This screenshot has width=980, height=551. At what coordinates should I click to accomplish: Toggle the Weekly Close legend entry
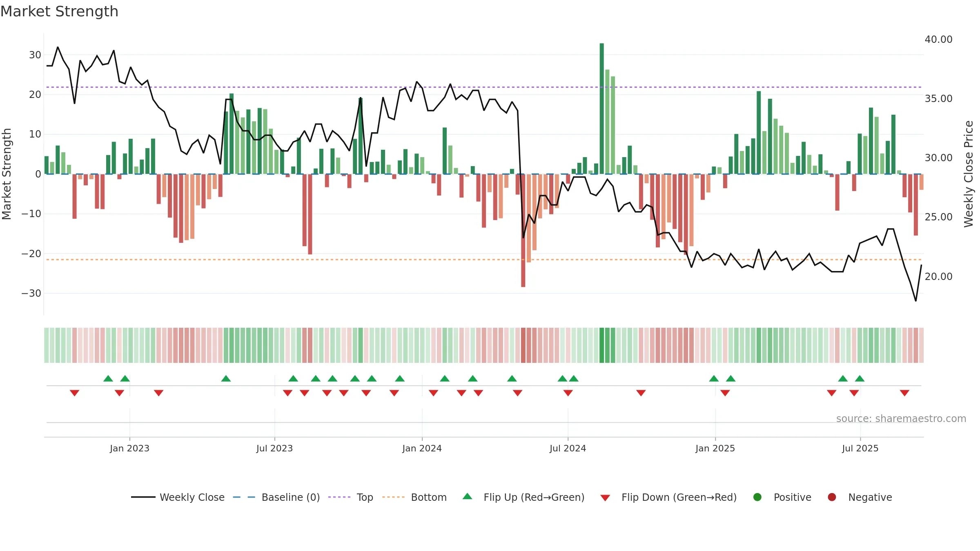point(178,497)
